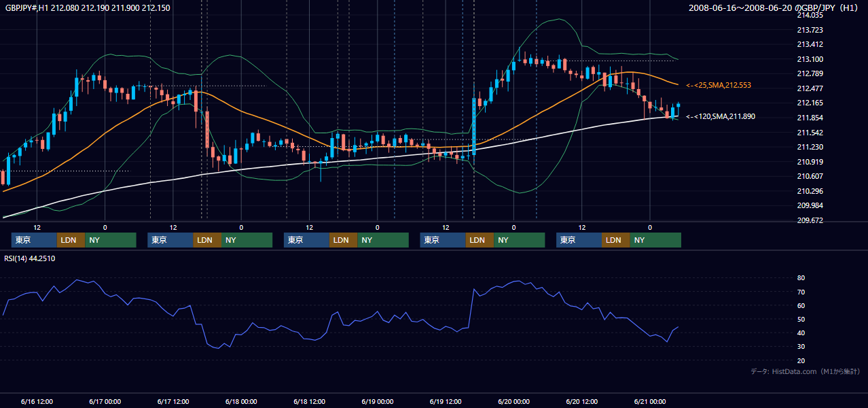This screenshot has height=408, width=868.
Task: Select the 25 SMA 212.553 label
Action: click(x=719, y=85)
